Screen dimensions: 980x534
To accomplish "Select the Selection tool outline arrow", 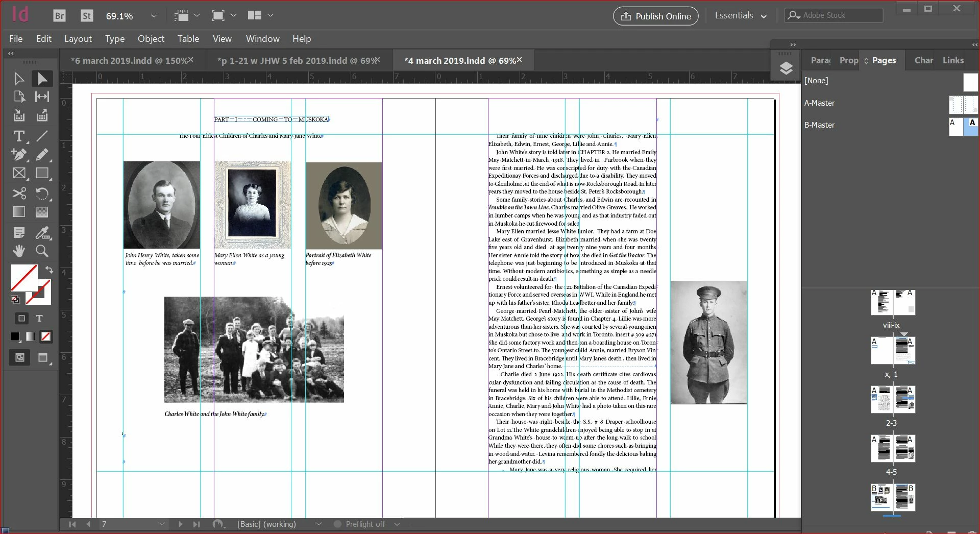I will pyautogui.click(x=19, y=79).
